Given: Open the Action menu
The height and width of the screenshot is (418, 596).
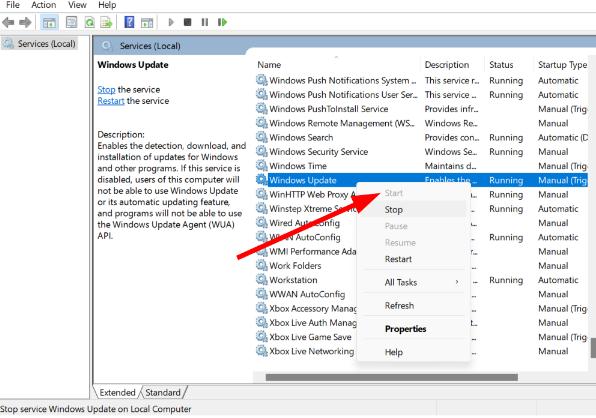Looking at the screenshot, I should coord(43,5).
